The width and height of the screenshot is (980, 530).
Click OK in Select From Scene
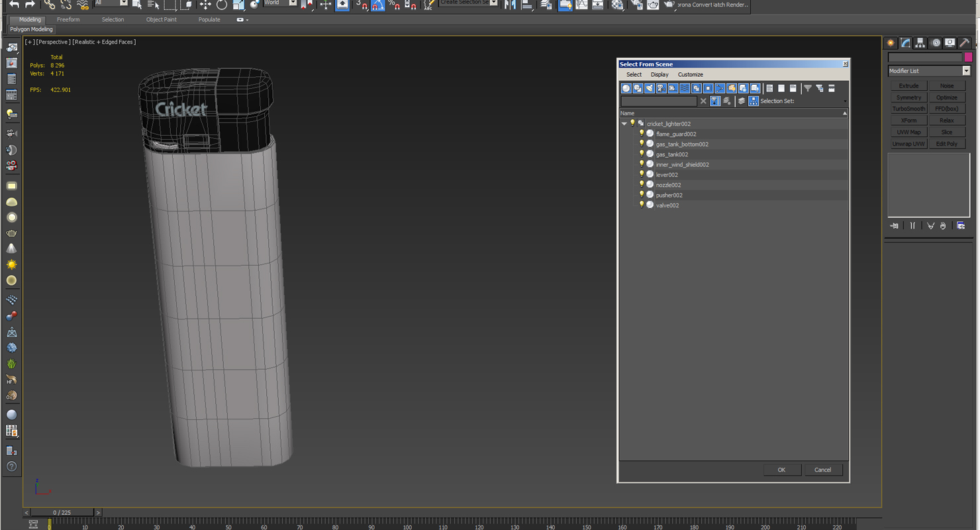[781, 470]
